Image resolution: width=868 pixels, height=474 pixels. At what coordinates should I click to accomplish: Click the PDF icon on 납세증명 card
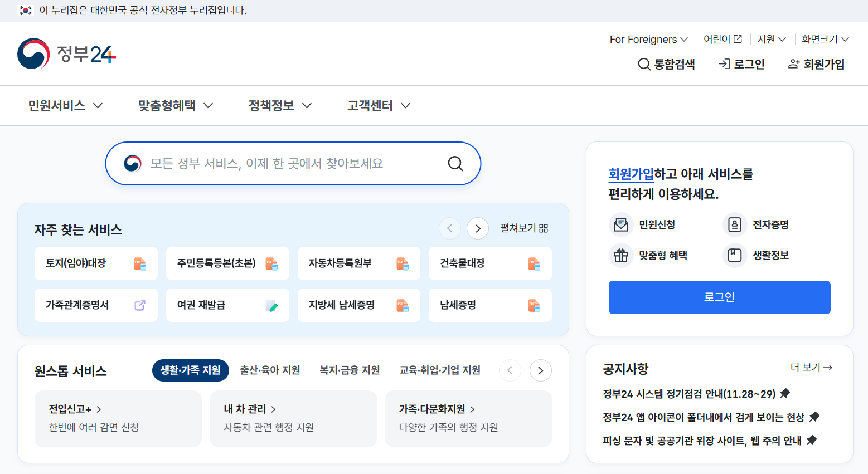coord(534,305)
